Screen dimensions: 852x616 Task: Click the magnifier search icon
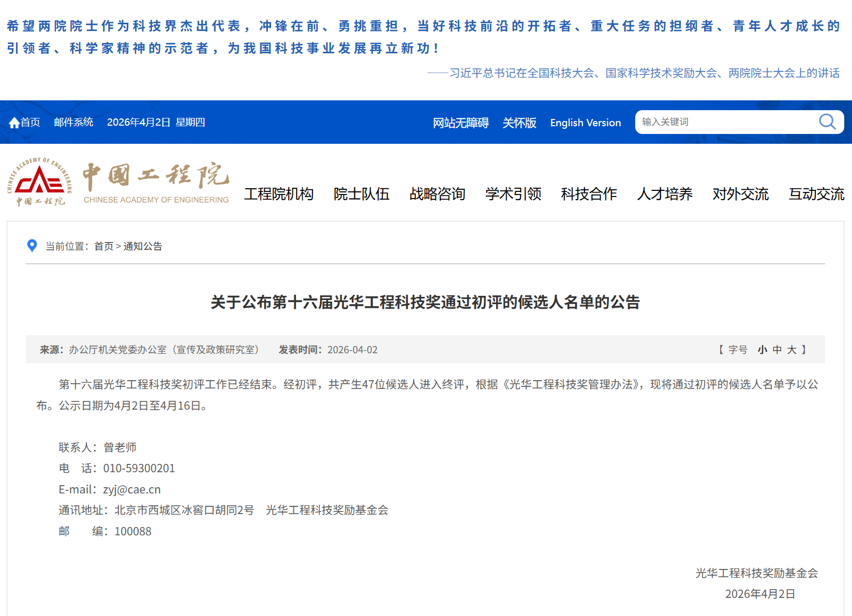[x=827, y=122]
